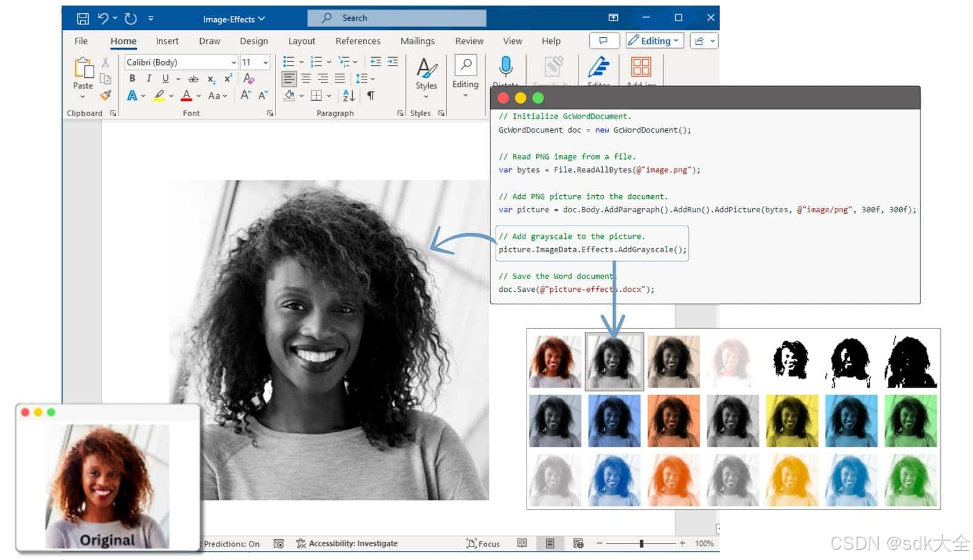The height and width of the screenshot is (560, 973).
Task: Click the Increase Indent icon
Action: click(392, 61)
